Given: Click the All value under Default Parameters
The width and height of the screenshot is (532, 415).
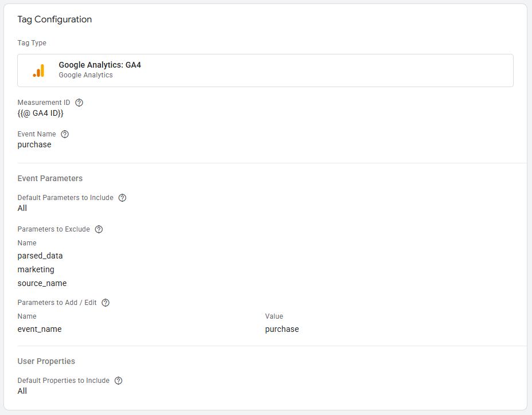Looking at the screenshot, I should 22,208.
